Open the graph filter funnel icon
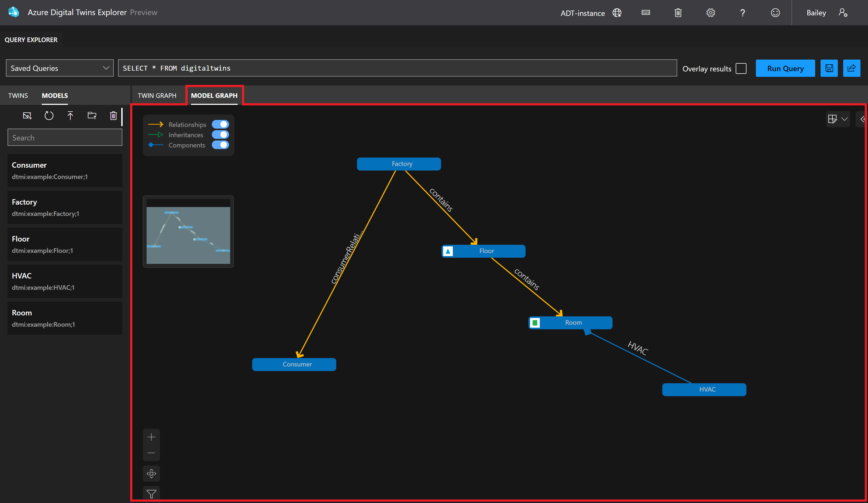This screenshot has width=868, height=503. coord(151,494)
